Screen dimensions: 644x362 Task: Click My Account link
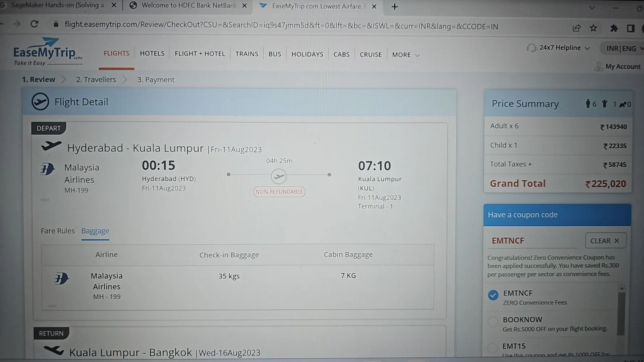click(x=623, y=67)
